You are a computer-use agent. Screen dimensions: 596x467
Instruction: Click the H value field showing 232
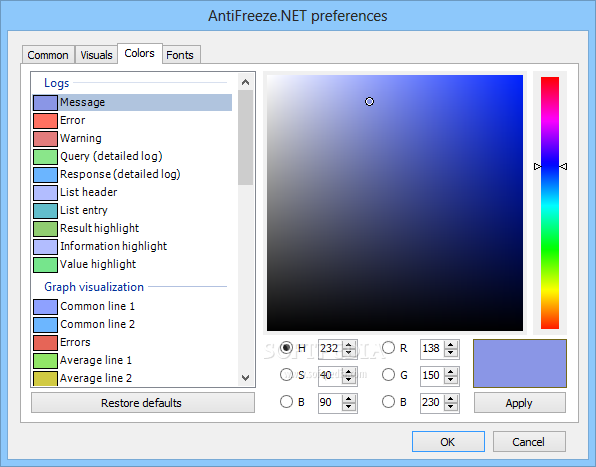coord(331,349)
